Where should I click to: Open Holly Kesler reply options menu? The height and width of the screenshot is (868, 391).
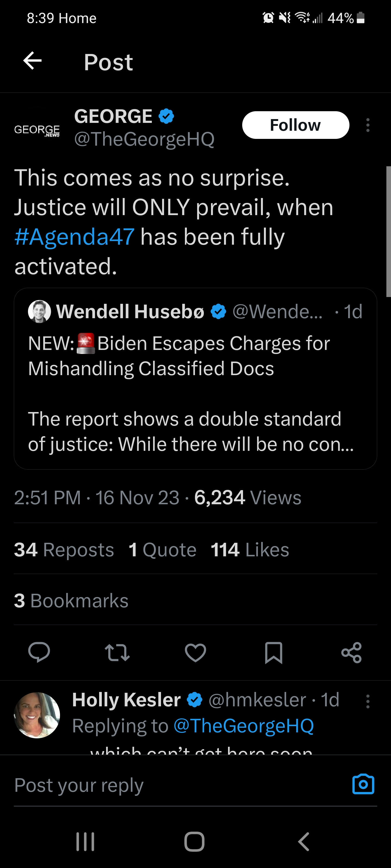(x=368, y=701)
